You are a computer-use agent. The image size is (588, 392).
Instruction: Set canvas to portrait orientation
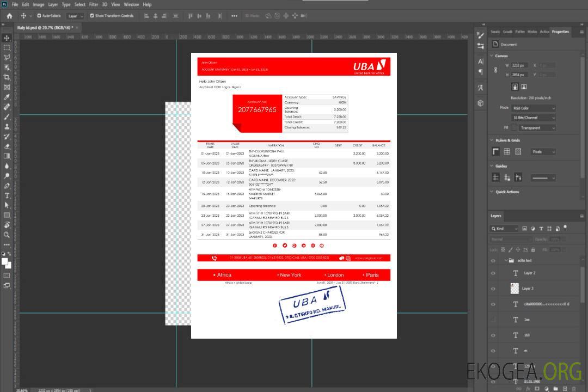click(515, 87)
